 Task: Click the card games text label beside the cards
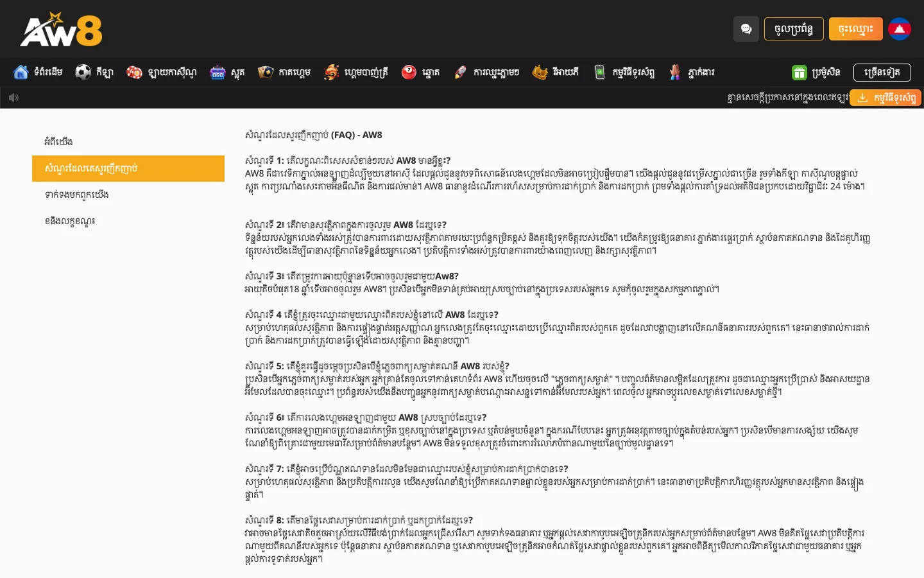295,72
